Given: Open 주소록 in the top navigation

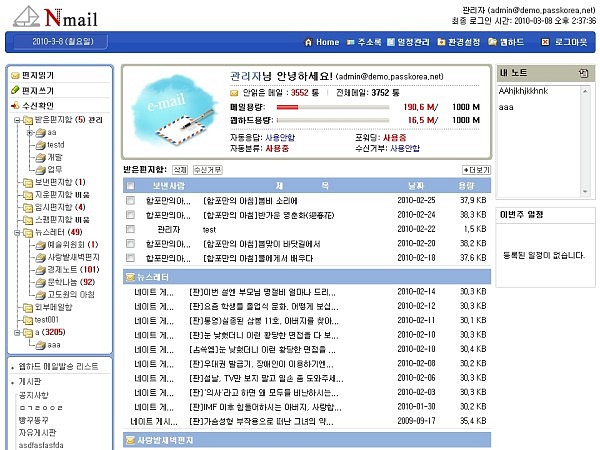Looking at the screenshot, I should point(369,43).
